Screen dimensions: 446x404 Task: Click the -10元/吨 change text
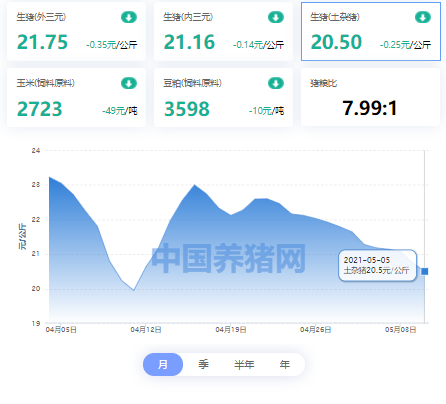pos(266,111)
